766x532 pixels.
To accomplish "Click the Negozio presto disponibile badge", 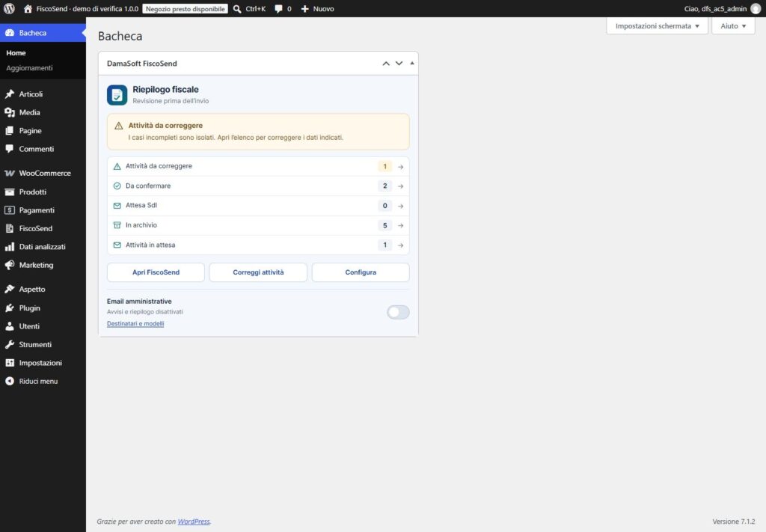I will click(186, 9).
